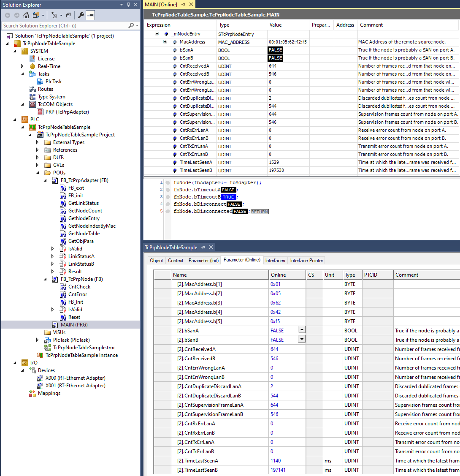Screen dimensions: 460x476
Task: Open Properties with the wrench icon
Action: 81,15
